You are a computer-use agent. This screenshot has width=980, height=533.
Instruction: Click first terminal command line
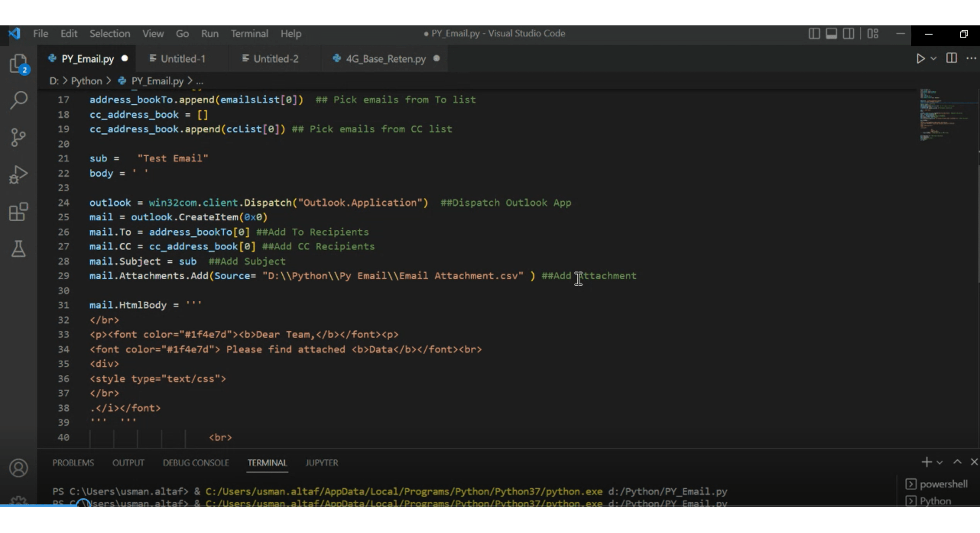(390, 491)
